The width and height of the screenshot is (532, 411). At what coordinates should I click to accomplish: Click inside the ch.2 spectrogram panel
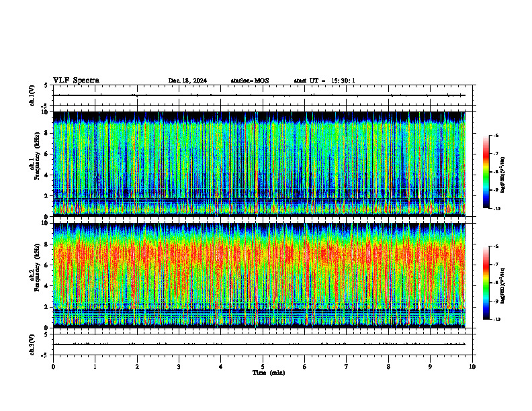pyautogui.click(x=259, y=275)
